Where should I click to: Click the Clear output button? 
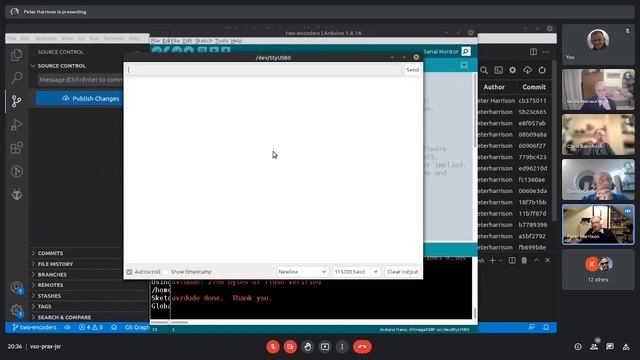pos(402,272)
